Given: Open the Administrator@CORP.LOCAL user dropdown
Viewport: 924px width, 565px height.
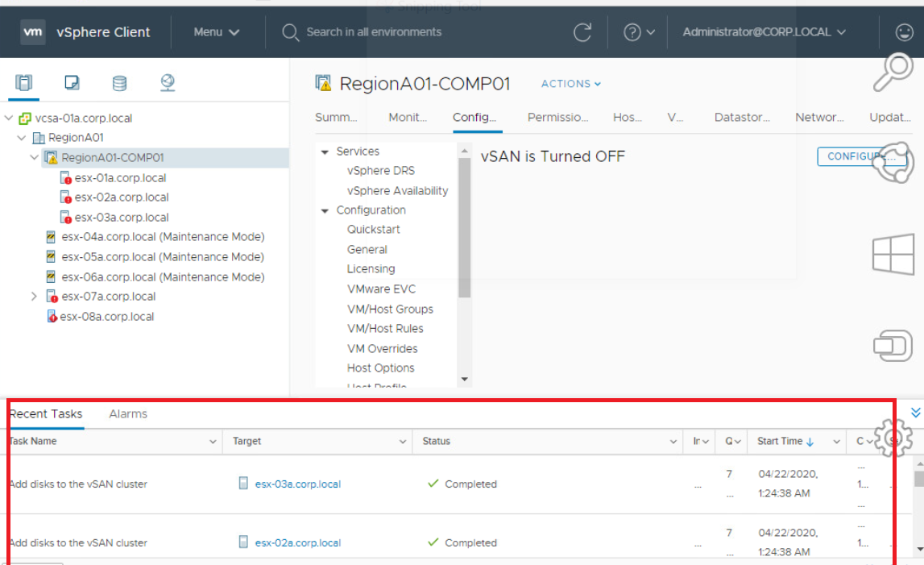Looking at the screenshot, I should point(764,32).
